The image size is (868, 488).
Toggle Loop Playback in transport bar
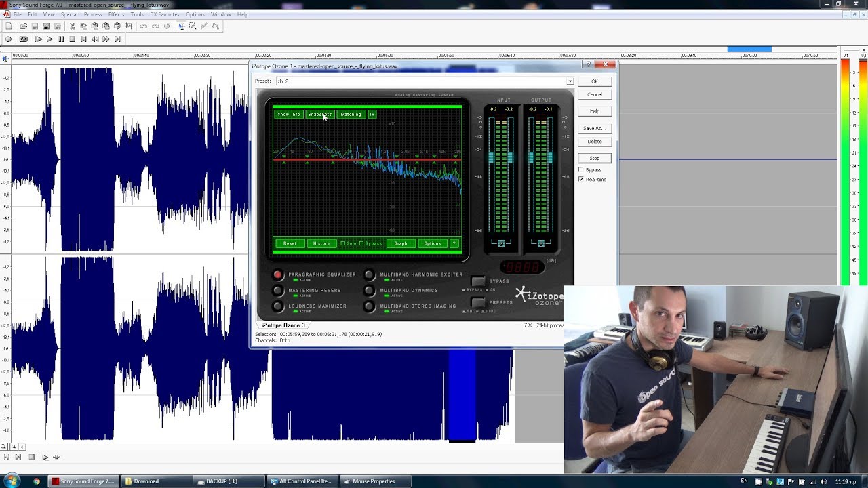pyautogui.click(x=24, y=39)
